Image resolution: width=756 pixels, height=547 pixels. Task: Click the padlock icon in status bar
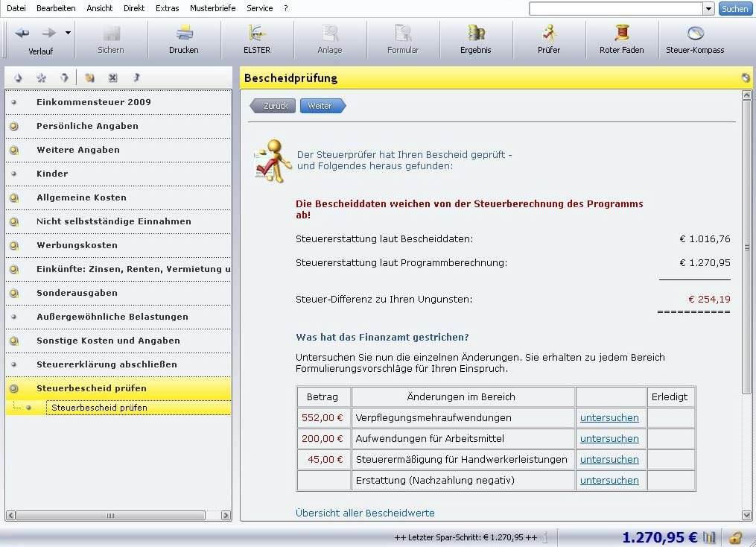(735, 537)
